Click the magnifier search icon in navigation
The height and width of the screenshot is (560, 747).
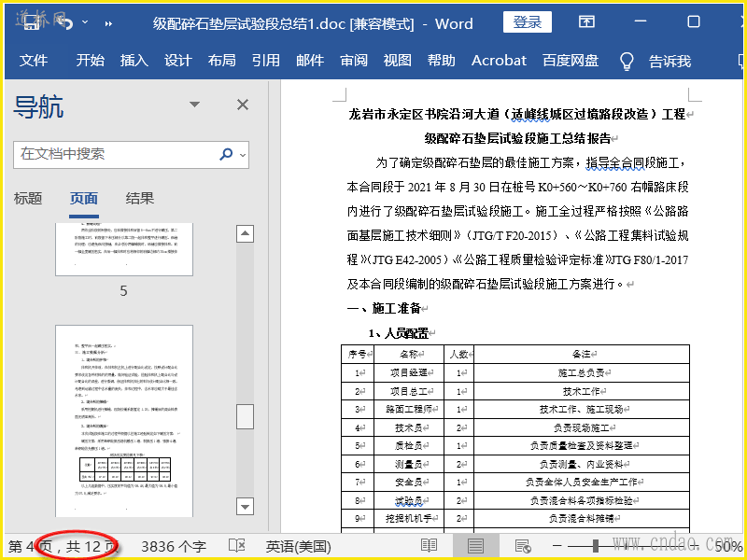point(226,154)
